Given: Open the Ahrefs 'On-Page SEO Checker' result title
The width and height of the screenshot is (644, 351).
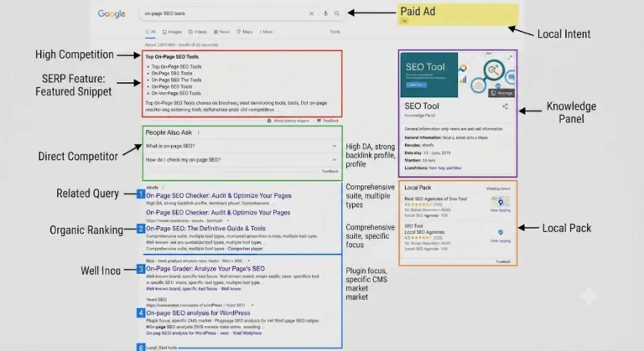Looking at the screenshot, I should click(x=219, y=196).
